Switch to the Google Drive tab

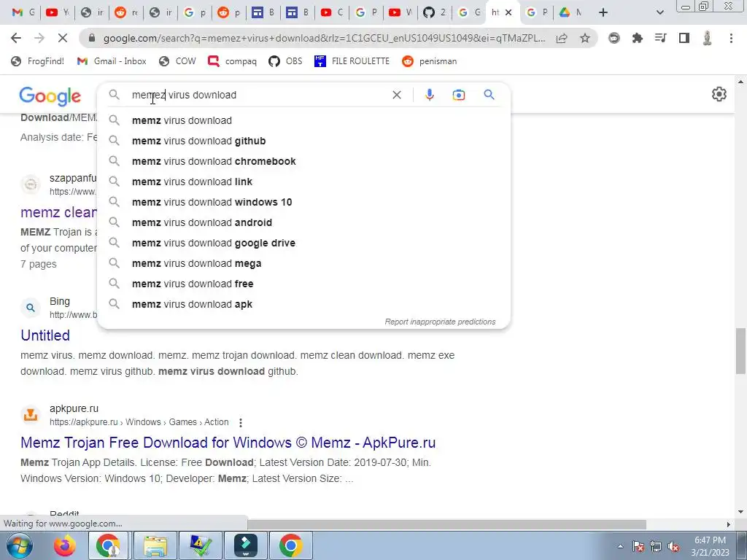(570, 12)
